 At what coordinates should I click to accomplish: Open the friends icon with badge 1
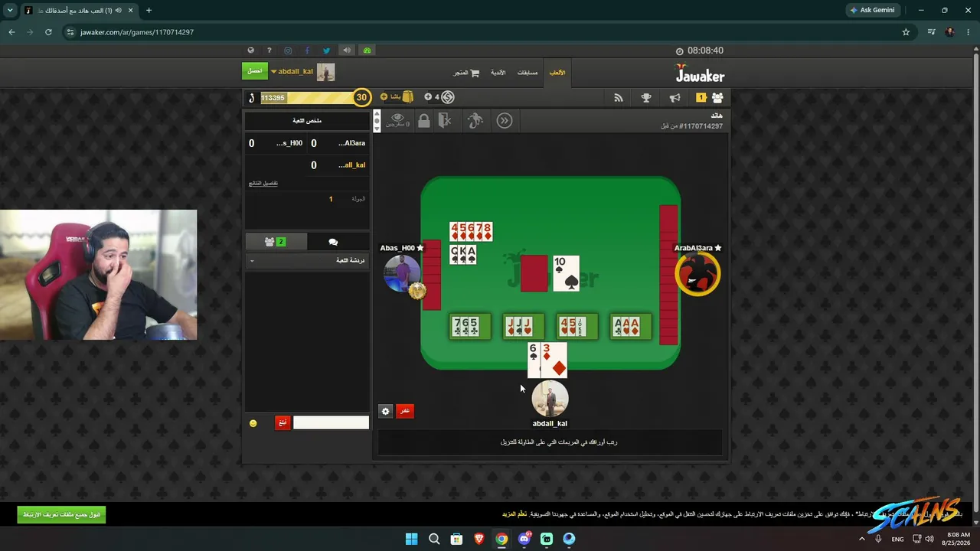(x=710, y=98)
